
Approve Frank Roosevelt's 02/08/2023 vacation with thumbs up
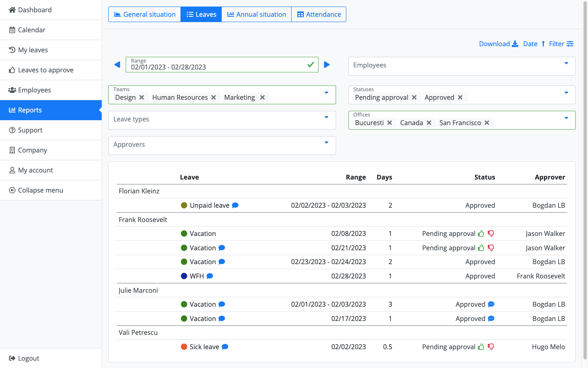tap(481, 233)
